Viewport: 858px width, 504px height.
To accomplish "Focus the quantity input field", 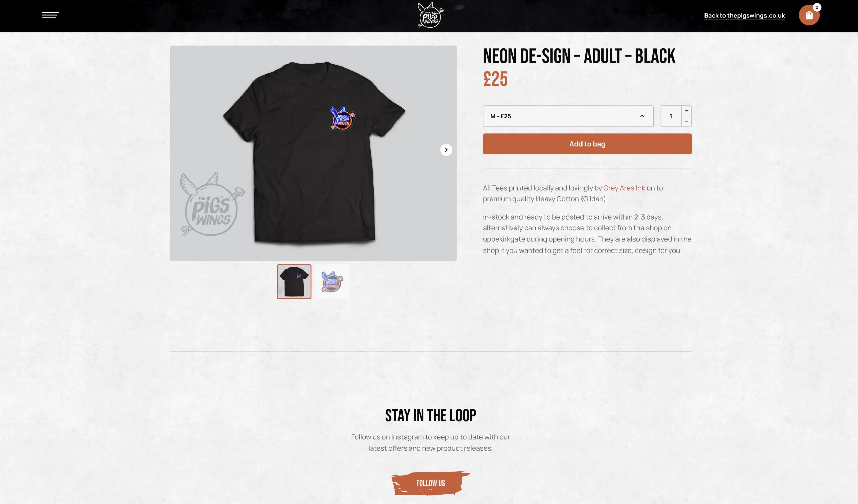I will point(671,116).
